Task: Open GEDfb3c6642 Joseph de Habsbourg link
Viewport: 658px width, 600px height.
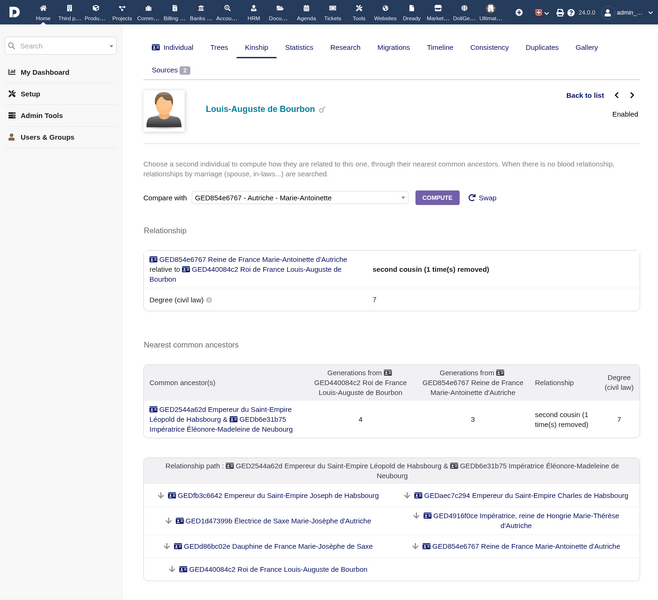Action: pyautogui.click(x=273, y=496)
